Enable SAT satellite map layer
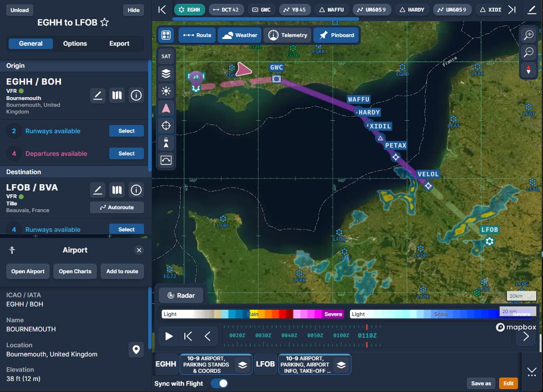This screenshot has width=543, height=392. coord(166,56)
